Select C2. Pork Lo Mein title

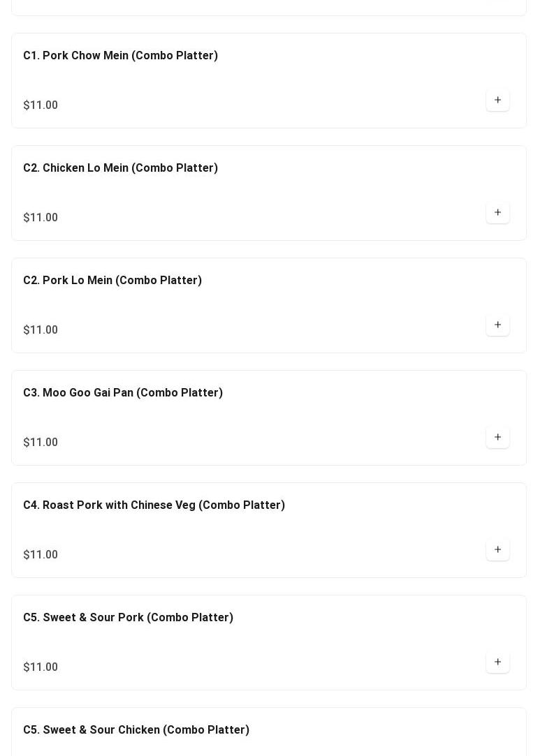tap(112, 281)
